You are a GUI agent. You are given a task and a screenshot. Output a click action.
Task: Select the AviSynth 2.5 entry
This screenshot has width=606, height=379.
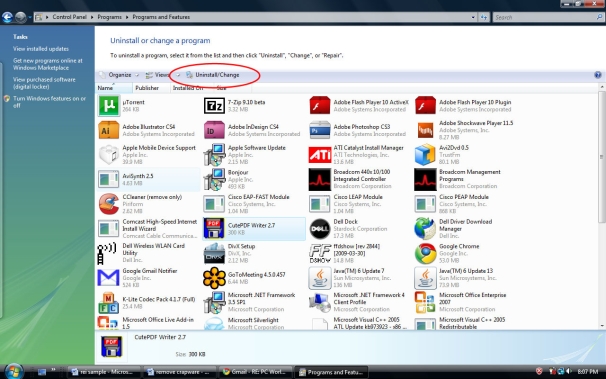[148, 179]
